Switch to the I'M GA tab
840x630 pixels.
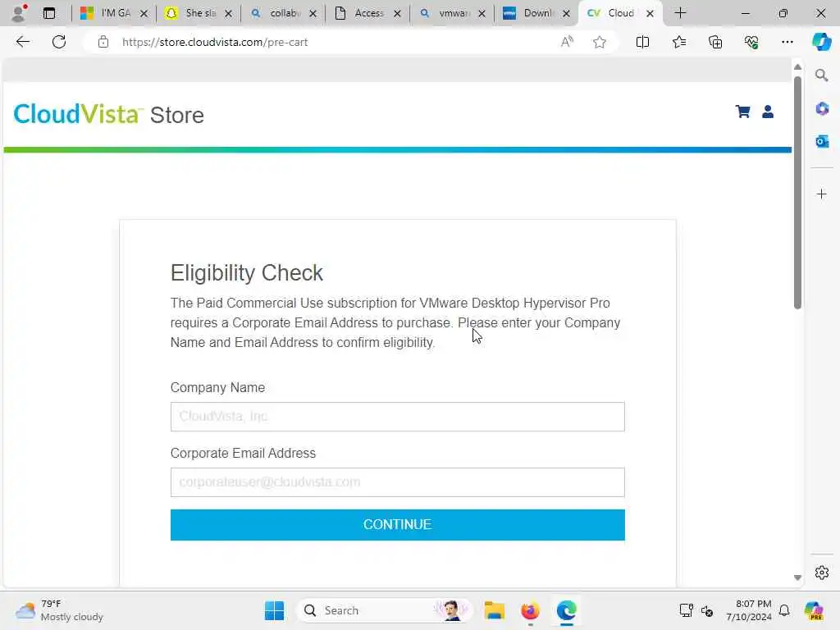113,13
